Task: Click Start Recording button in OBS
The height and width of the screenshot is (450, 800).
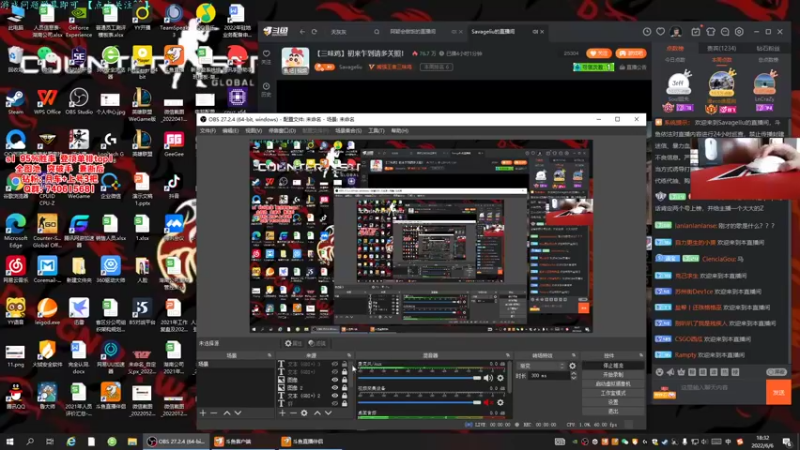Action: pyautogui.click(x=613, y=374)
